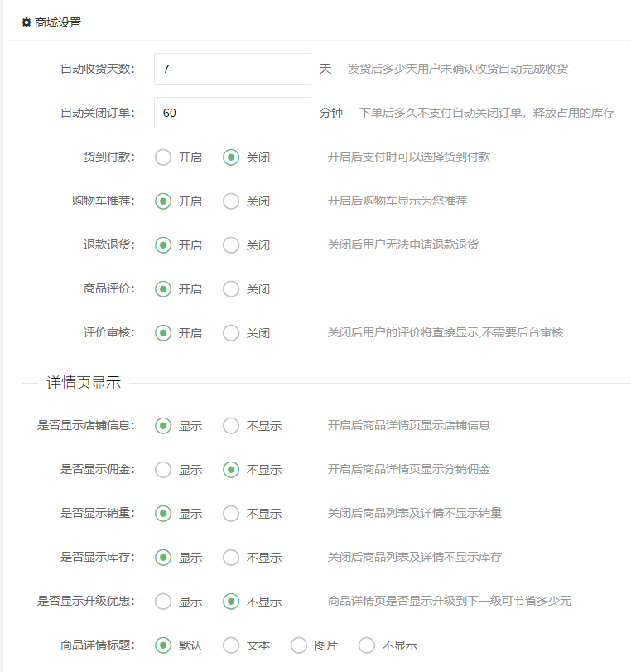Focus the 自动关闭订单 minutes field
This screenshot has height=672, width=631.
click(233, 113)
